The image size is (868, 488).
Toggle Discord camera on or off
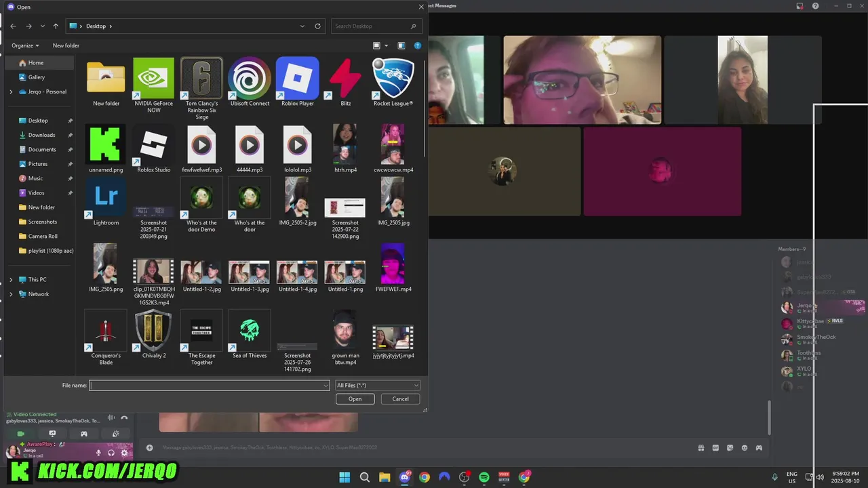20,434
